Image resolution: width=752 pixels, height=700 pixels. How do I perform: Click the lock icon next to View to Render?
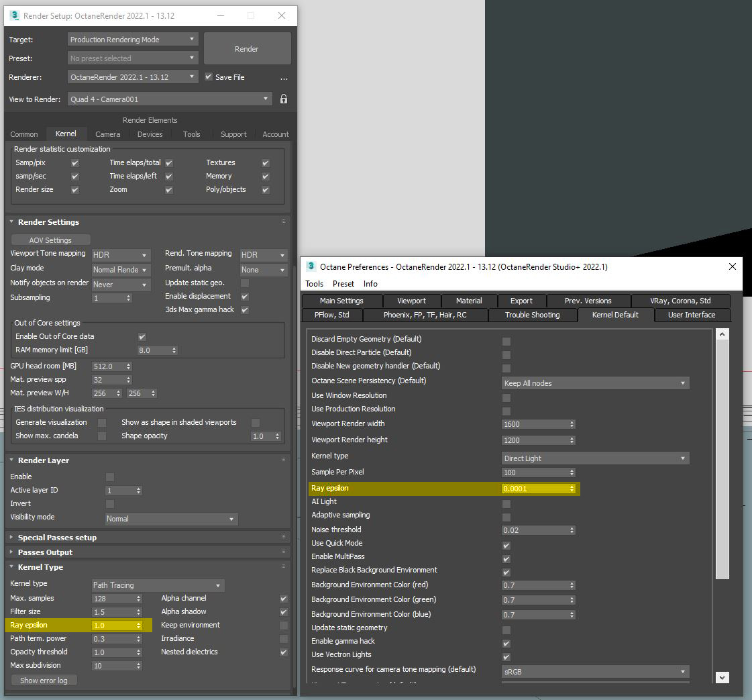coord(284,99)
